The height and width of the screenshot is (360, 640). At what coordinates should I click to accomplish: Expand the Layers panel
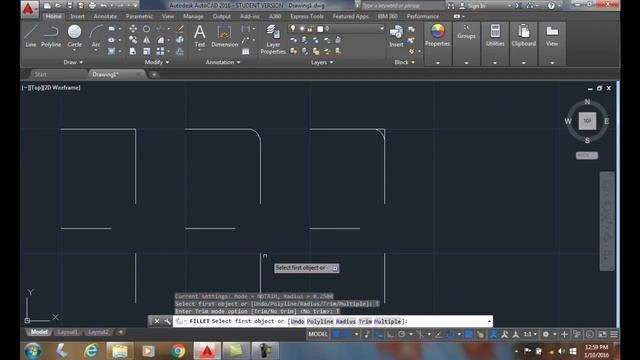[x=322, y=62]
